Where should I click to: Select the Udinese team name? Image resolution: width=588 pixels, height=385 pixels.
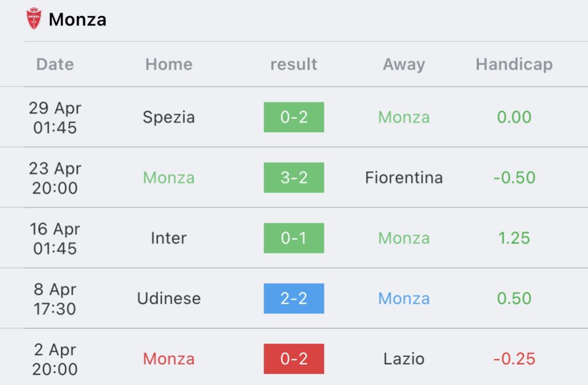tap(169, 298)
